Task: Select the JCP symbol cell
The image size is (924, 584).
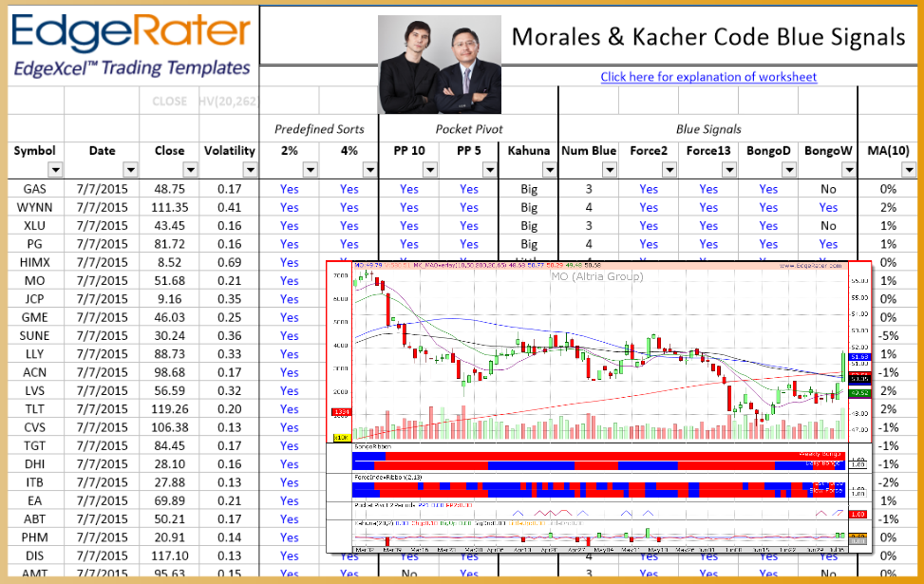Action: 35,299
